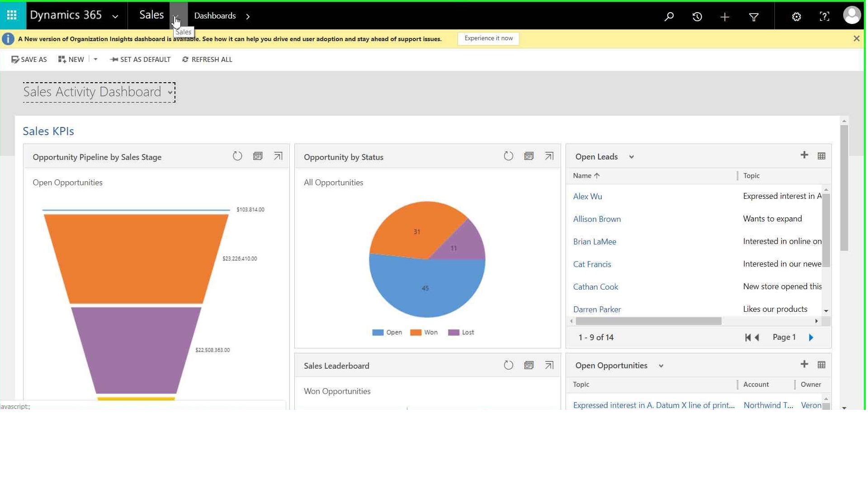Viewport: 868px width, 488px height.
Task: Click the Refresh All command
Action: (x=207, y=59)
